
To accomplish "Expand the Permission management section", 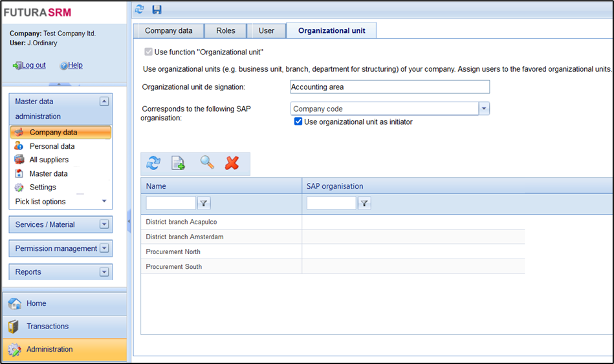I will (104, 248).
